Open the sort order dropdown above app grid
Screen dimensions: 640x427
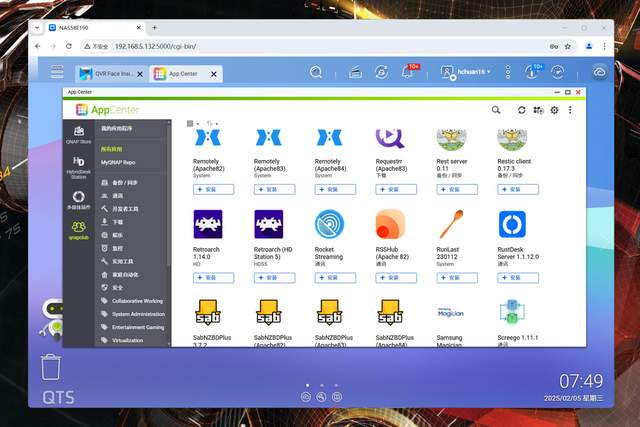(212, 123)
